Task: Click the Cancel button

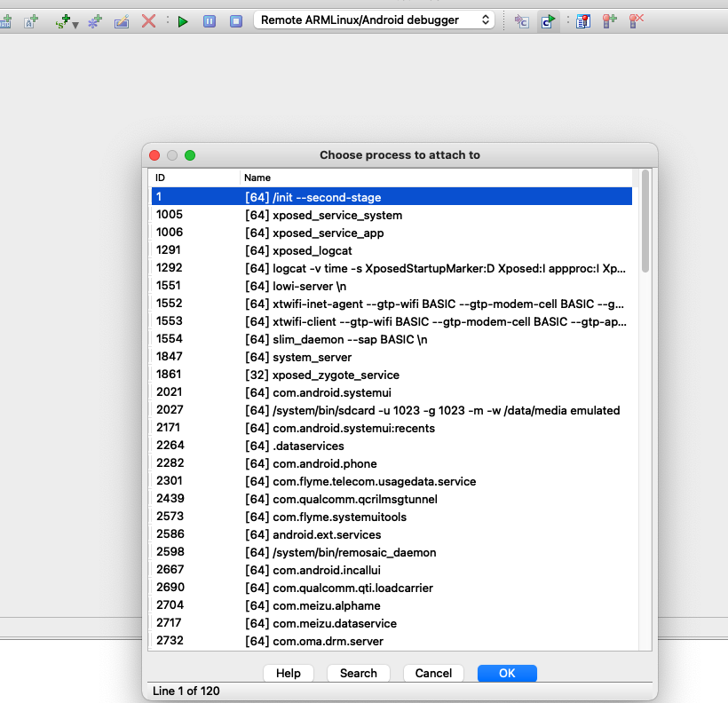Action: click(x=433, y=673)
